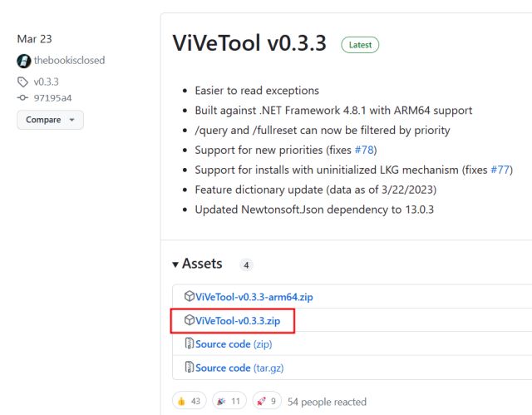Open commit 97195a4
Screen dimensions: 532x415
54,97
